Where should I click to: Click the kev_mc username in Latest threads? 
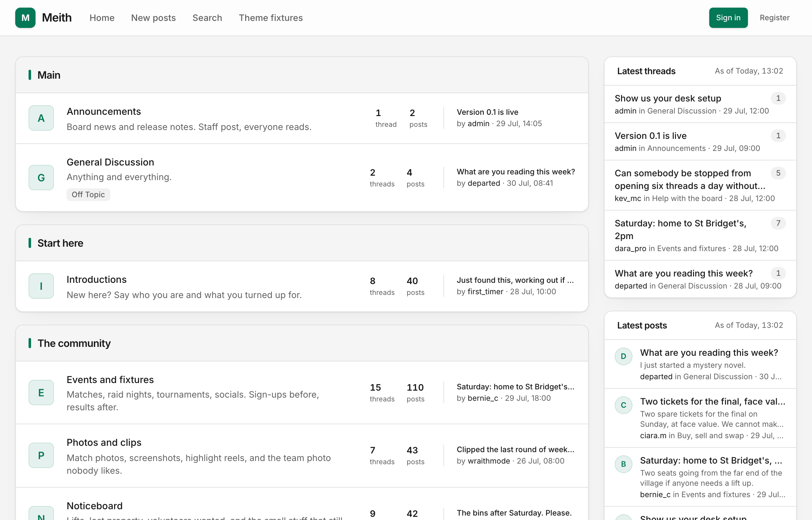(628, 198)
